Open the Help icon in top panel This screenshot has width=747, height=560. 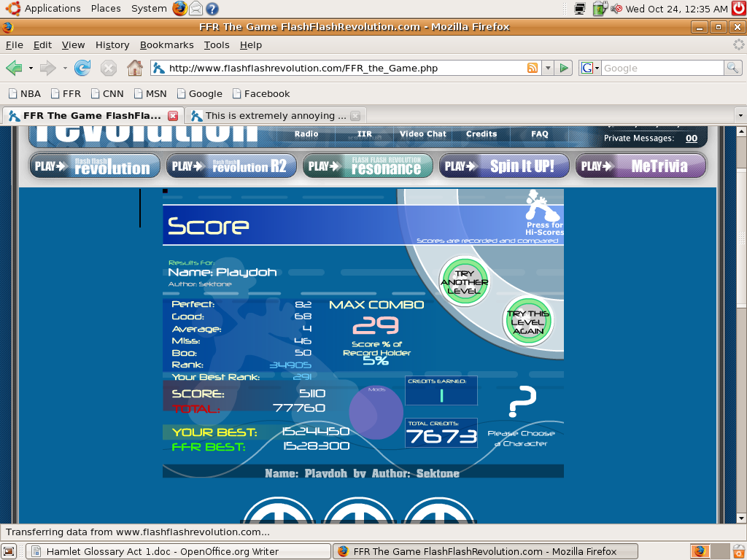point(212,9)
